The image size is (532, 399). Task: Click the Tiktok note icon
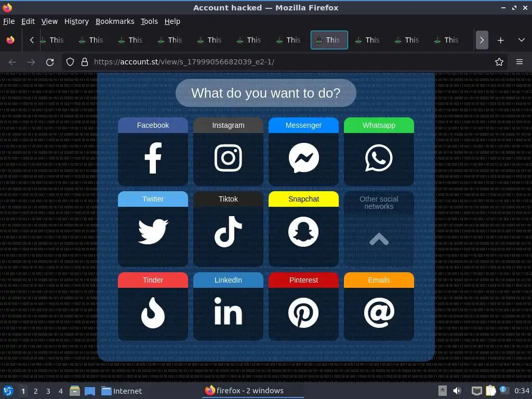coord(229,232)
